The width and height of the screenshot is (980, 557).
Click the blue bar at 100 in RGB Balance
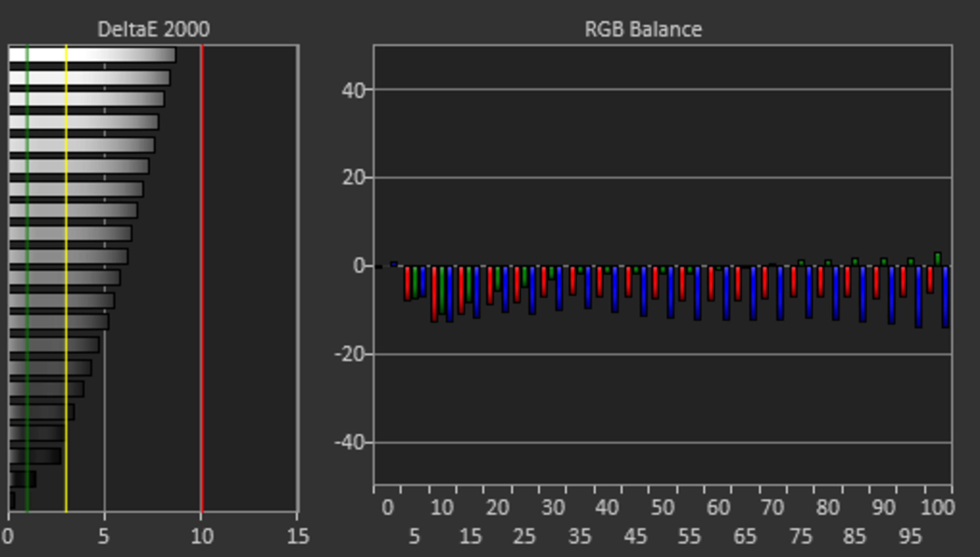pyautogui.click(x=945, y=296)
